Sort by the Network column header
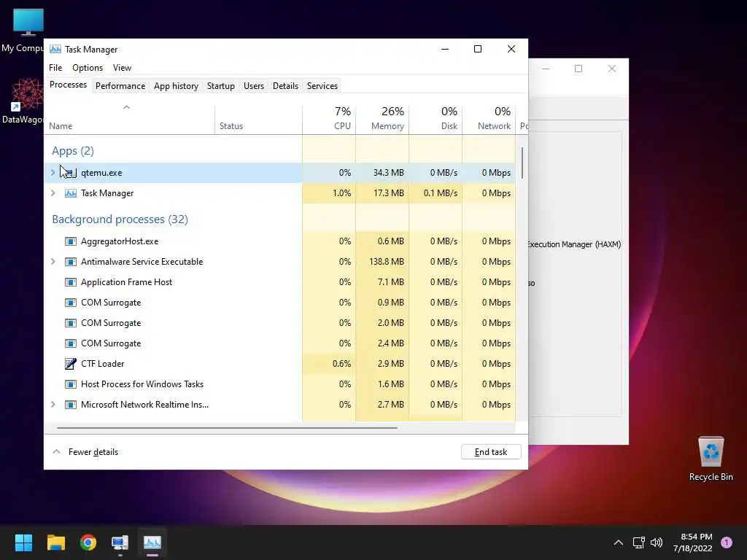The width and height of the screenshot is (747, 560). tap(489, 119)
